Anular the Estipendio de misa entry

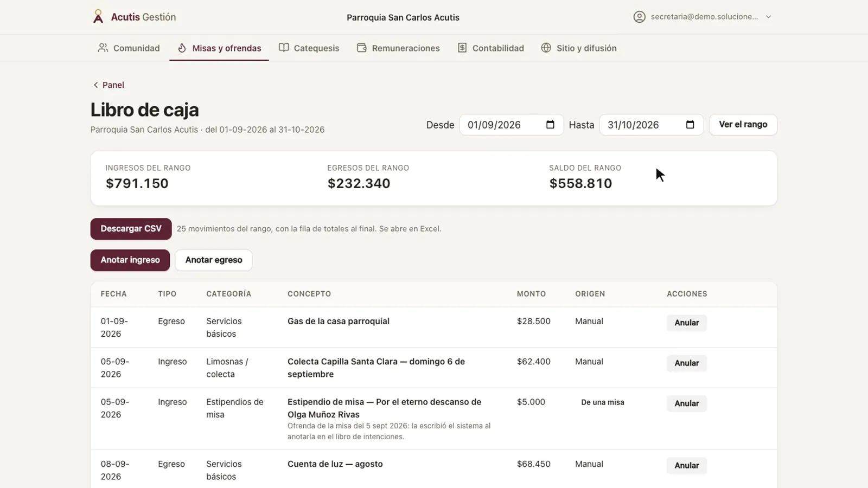[x=687, y=403]
